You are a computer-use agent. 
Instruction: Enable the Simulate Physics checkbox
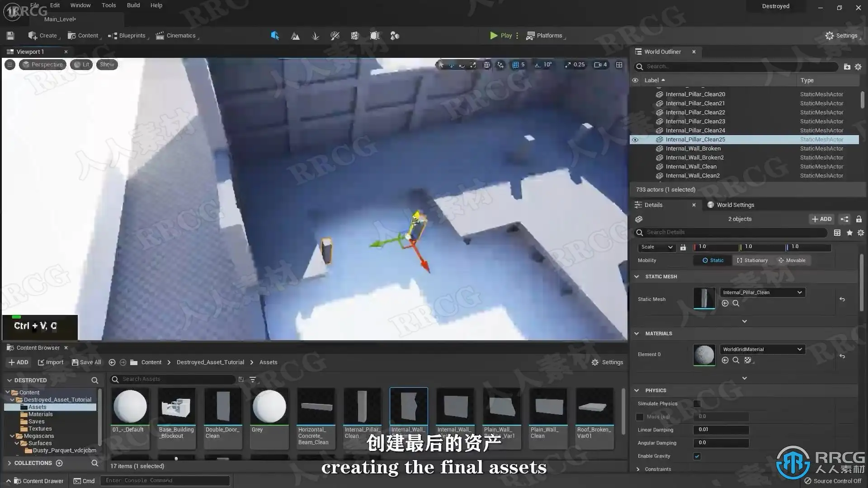pos(697,404)
